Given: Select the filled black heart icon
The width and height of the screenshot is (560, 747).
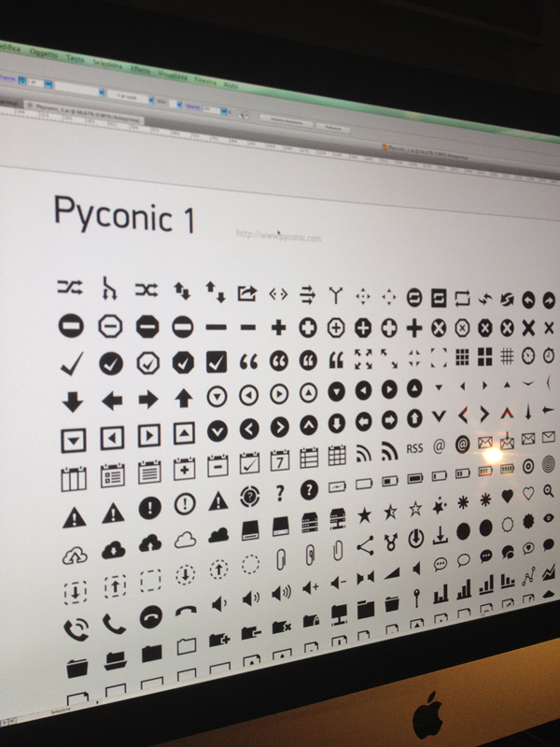Looking at the screenshot, I should pos(507,496).
